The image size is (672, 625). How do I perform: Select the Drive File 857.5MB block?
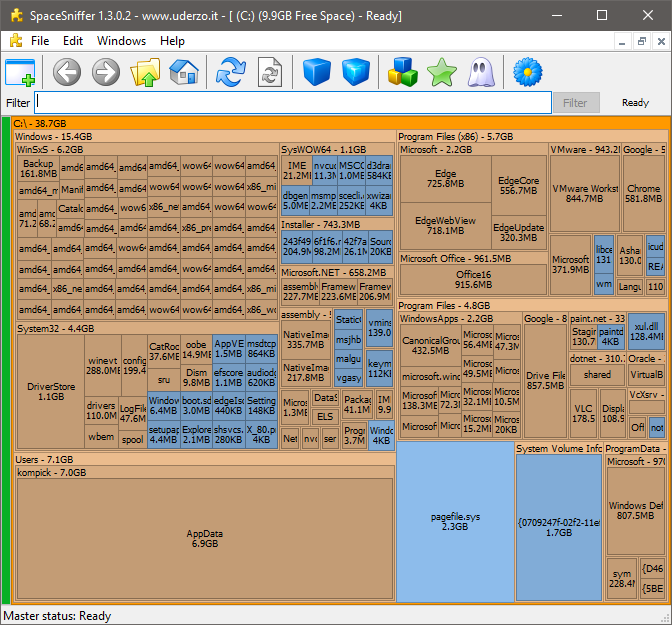[546, 381]
